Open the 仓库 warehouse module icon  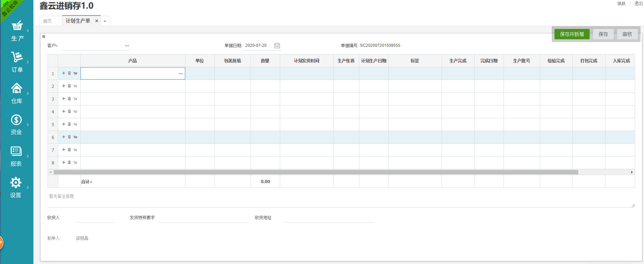[17, 89]
